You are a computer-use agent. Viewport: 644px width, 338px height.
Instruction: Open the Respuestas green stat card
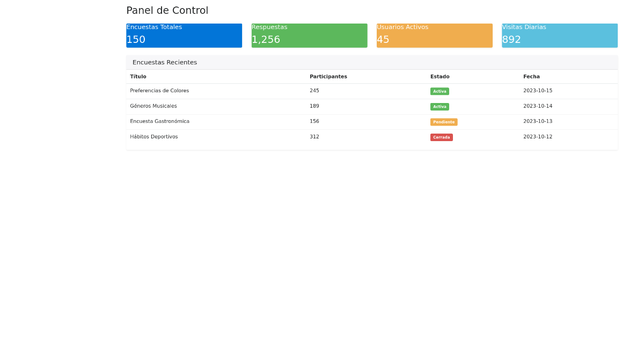309,35
